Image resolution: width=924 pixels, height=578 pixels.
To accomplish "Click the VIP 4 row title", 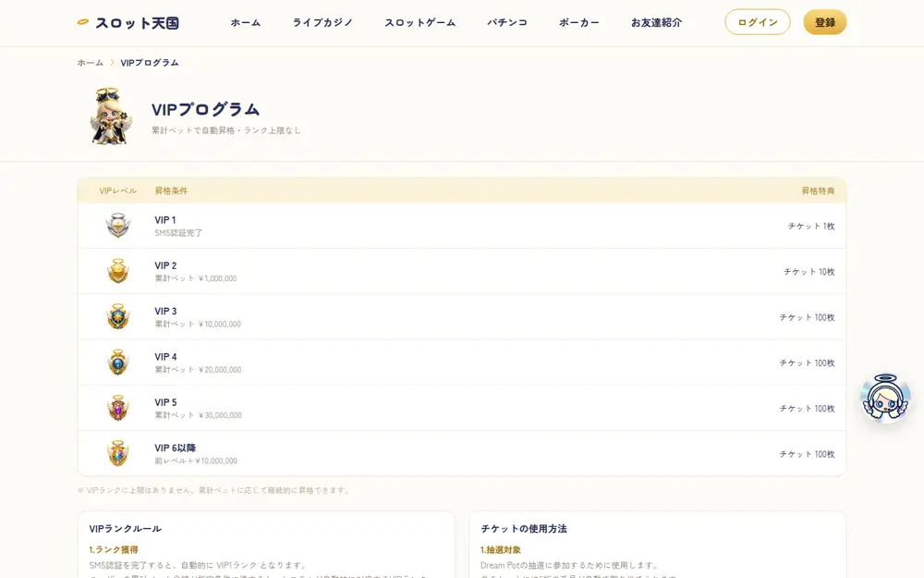I will pos(165,357).
